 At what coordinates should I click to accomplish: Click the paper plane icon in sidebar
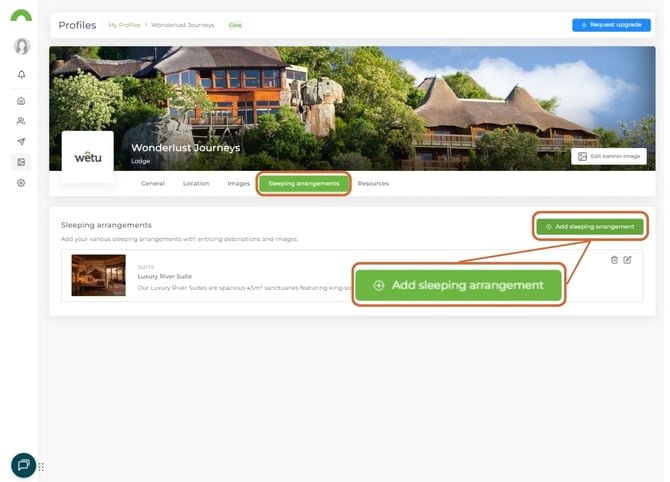[x=21, y=142]
